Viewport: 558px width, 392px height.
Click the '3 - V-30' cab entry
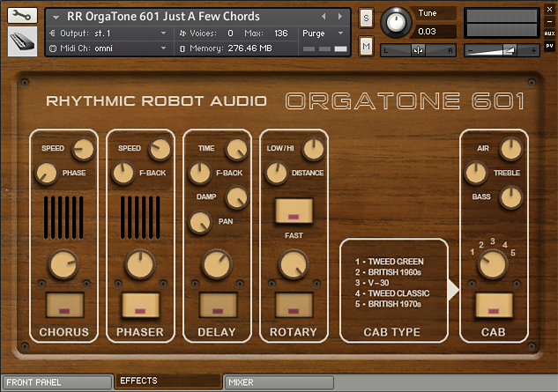coord(372,283)
